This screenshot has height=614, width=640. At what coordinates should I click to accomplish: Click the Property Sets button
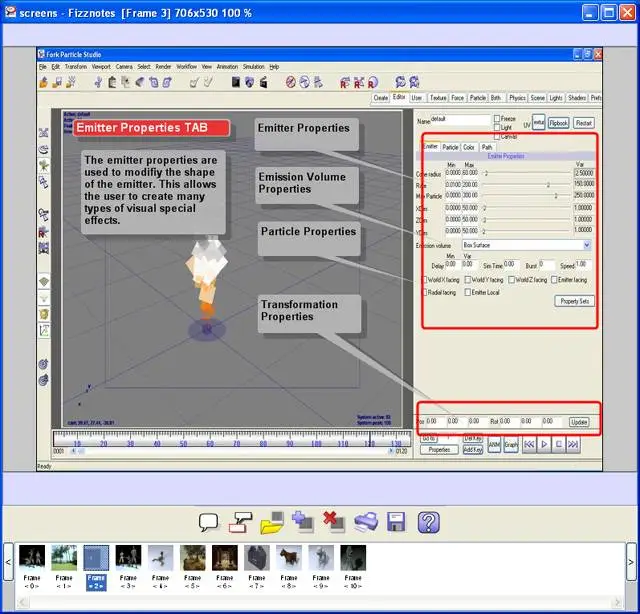(x=574, y=301)
